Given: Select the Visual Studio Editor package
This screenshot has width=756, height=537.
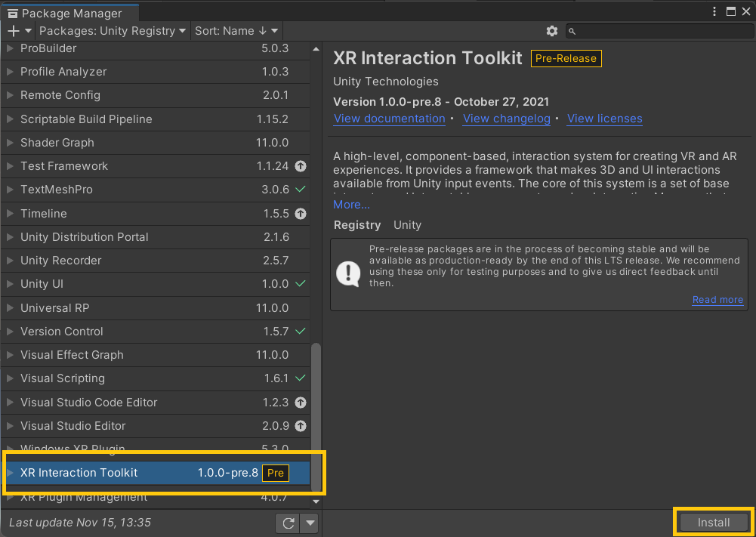Looking at the screenshot, I should tap(156, 426).
